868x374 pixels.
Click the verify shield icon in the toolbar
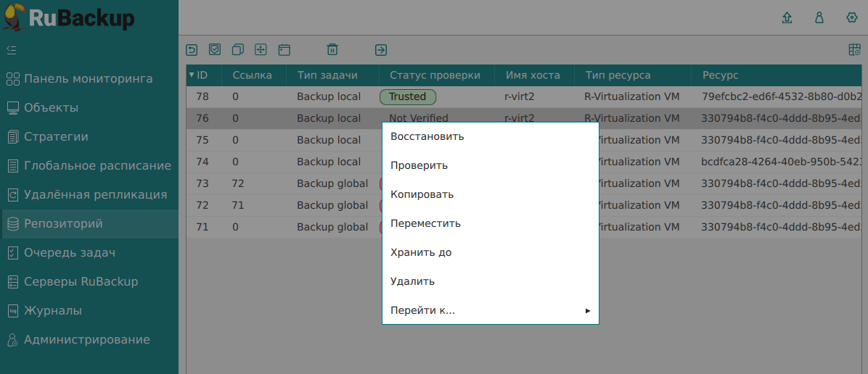pos(215,49)
